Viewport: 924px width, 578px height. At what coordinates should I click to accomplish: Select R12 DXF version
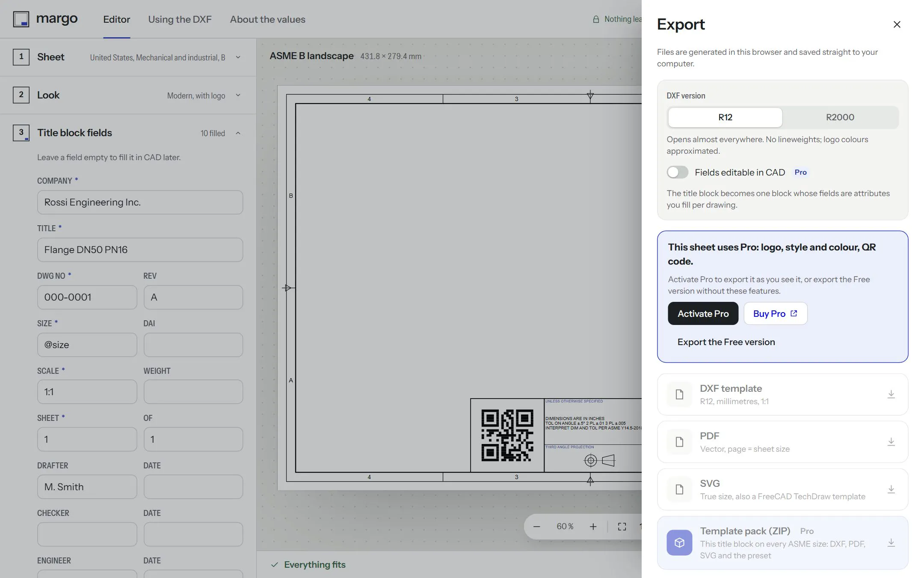(725, 117)
